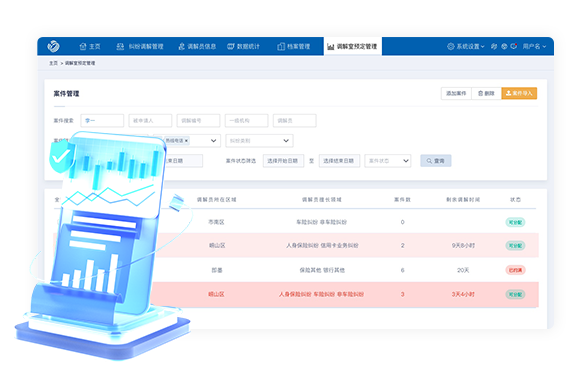
Task: Click the 调解员所在区域 column header
Action: [217, 199]
